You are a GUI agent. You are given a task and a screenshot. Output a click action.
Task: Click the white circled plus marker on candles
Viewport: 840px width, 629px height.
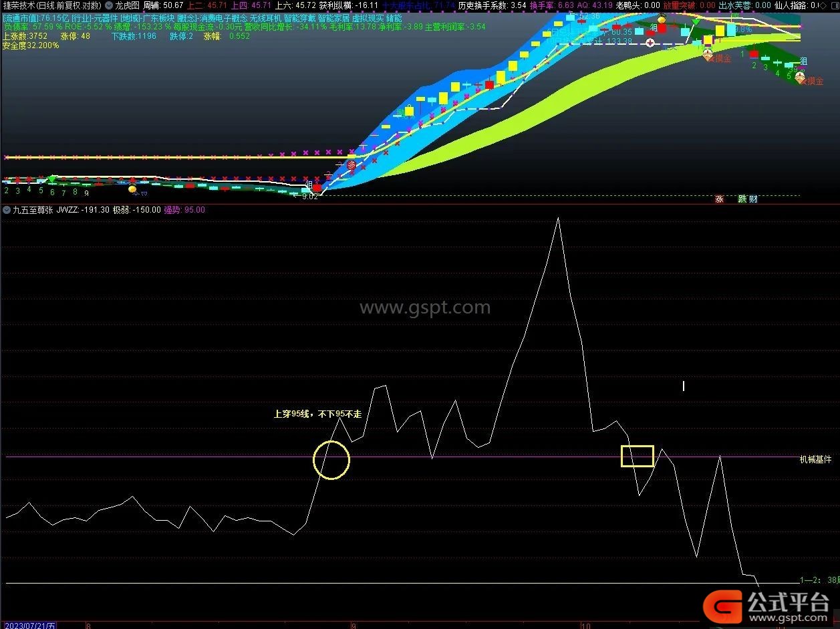pos(651,42)
